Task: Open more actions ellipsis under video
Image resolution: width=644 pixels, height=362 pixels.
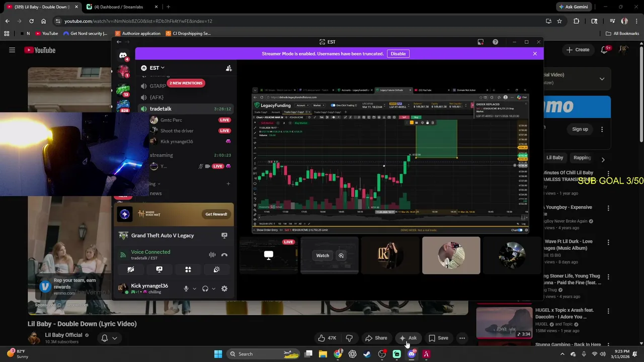Action: coord(462,338)
